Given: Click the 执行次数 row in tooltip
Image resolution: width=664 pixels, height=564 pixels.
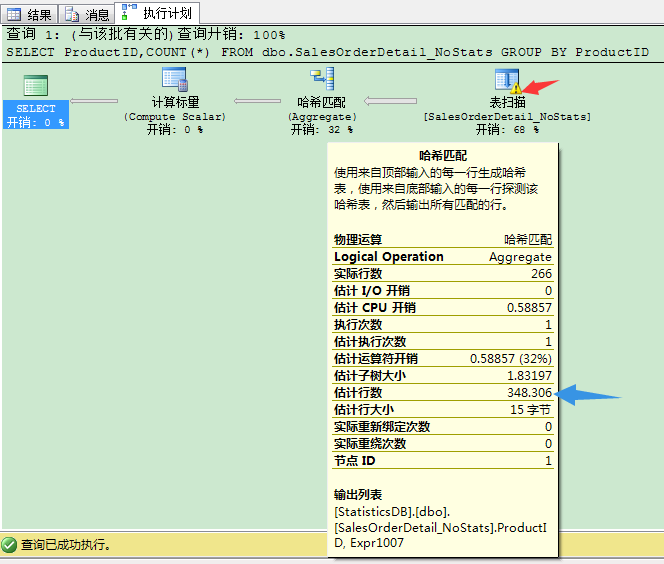Looking at the screenshot, I should pyautogui.click(x=443, y=324).
